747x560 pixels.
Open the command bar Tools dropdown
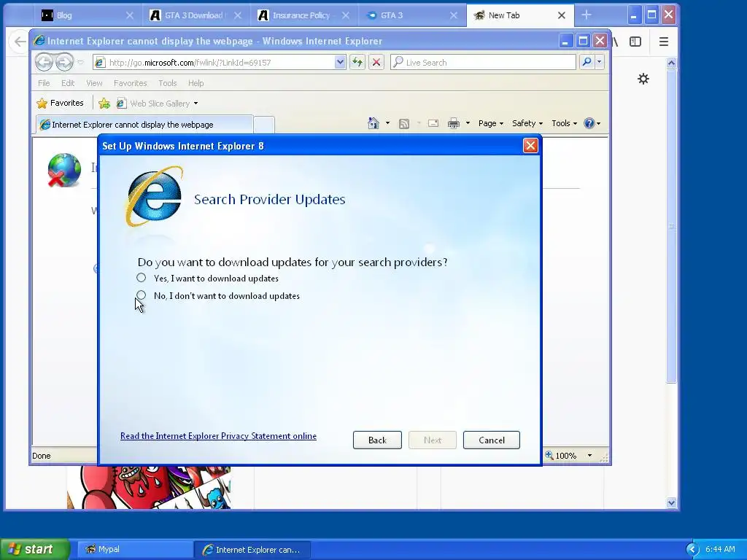point(564,123)
